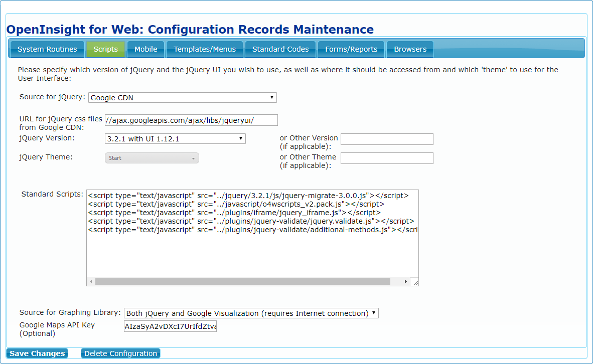Click the 'Standard Scripts:' label
Image resolution: width=593 pixels, height=364 pixels.
[52, 194]
